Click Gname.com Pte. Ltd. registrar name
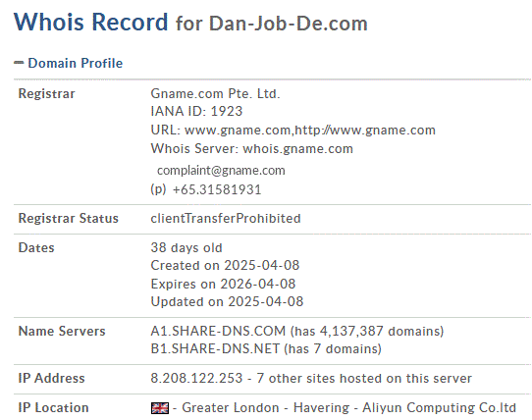Image resolution: width=532 pixels, height=420 pixels. (x=215, y=93)
